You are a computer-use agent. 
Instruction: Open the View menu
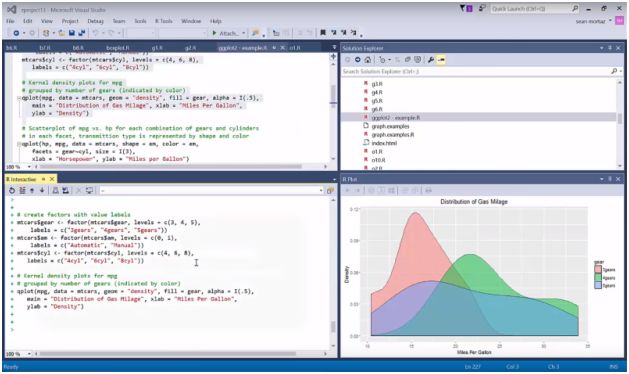click(x=47, y=21)
